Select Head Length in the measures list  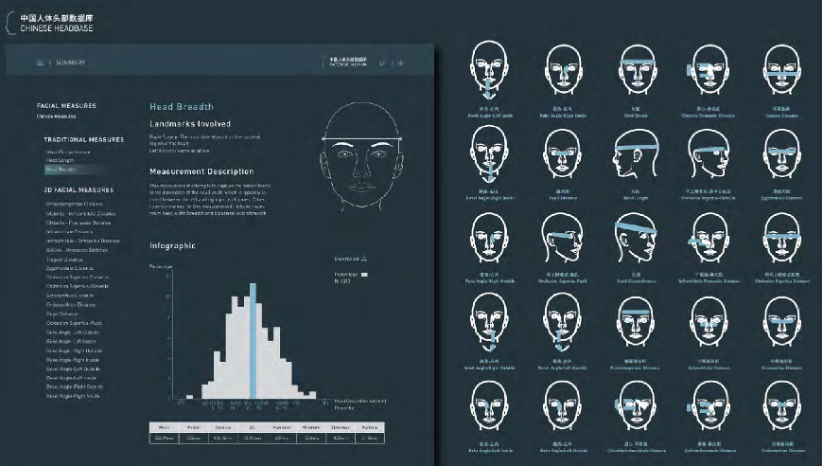tap(59, 161)
